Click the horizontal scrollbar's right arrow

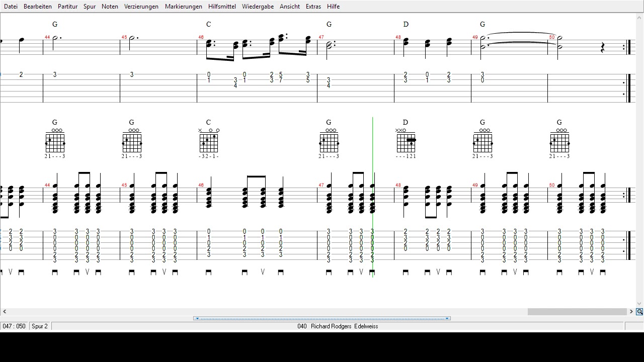tap(631, 312)
